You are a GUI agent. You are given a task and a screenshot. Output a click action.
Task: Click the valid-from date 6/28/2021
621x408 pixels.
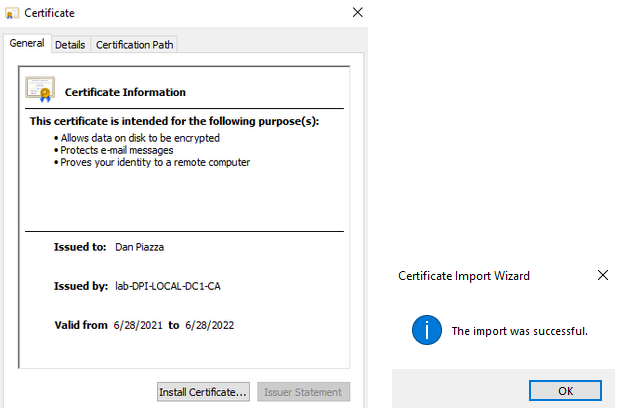(x=138, y=325)
